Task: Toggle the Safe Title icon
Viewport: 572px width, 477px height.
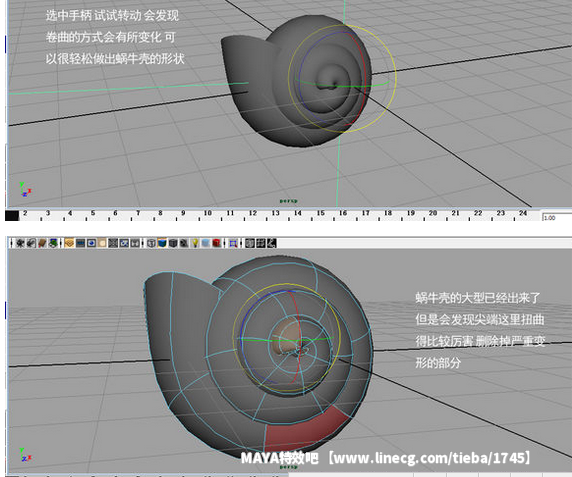Action: tap(135, 243)
